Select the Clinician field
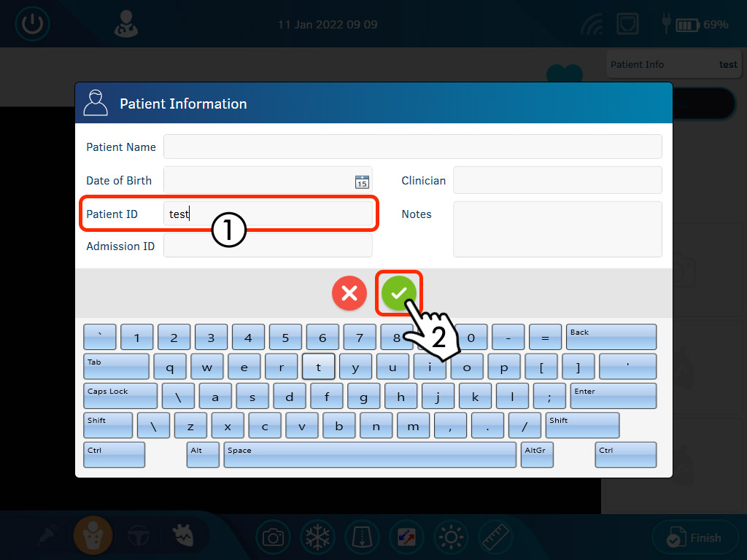 557,180
